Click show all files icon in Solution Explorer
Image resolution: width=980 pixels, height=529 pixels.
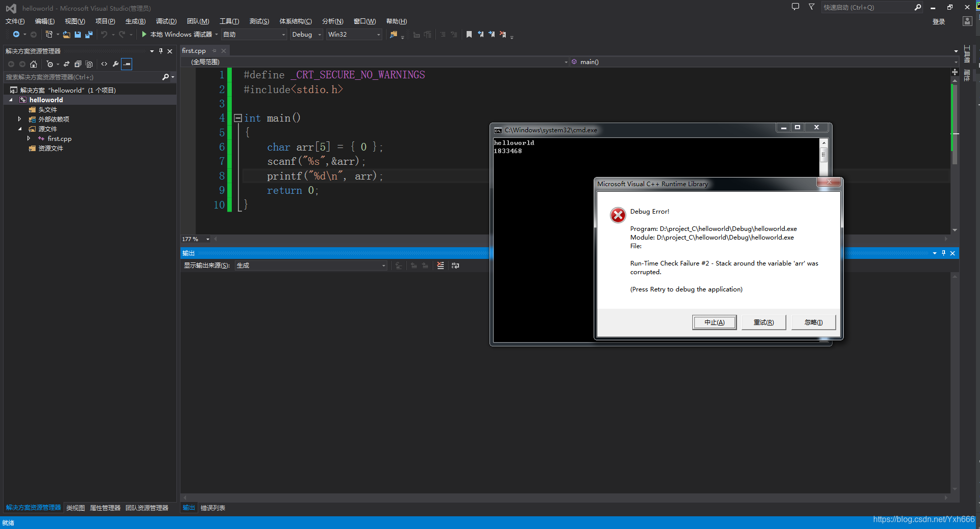(x=89, y=64)
